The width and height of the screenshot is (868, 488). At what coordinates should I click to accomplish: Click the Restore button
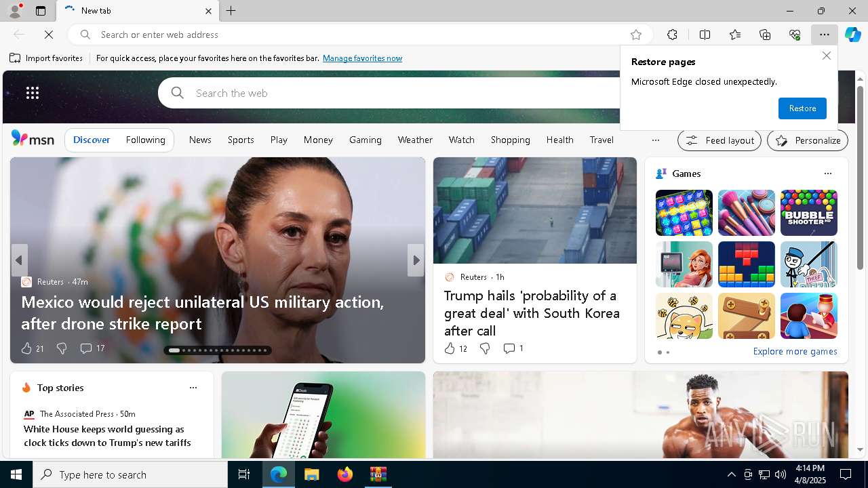coord(802,108)
